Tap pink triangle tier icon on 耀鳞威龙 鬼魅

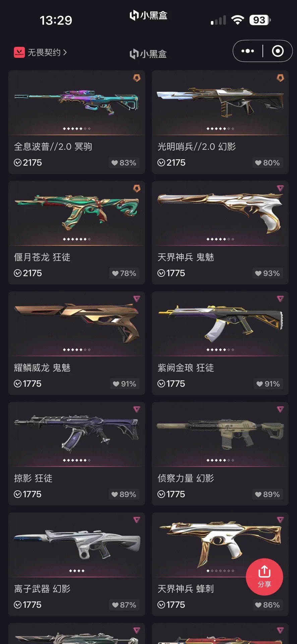[x=137, y=299]
